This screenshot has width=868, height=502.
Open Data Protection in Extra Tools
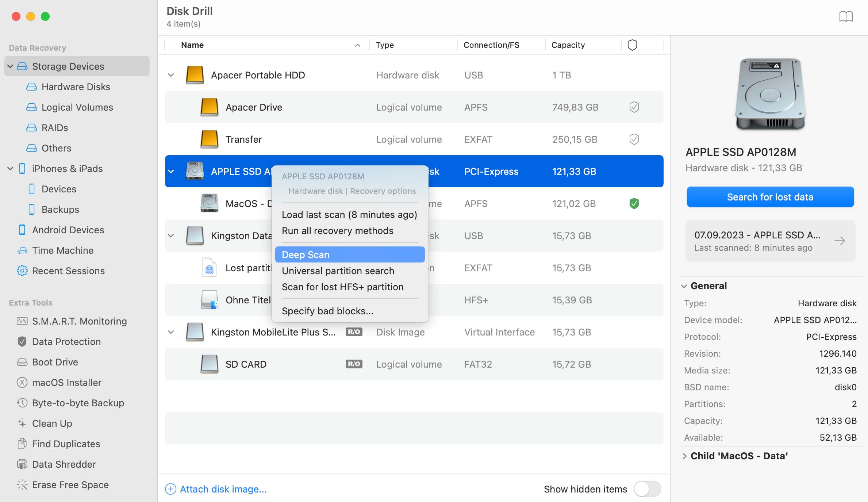pos(66,341)
